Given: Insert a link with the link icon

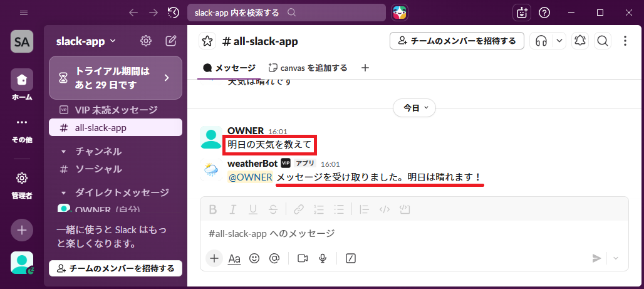Looking at the screenshot, I should [299, 209].
